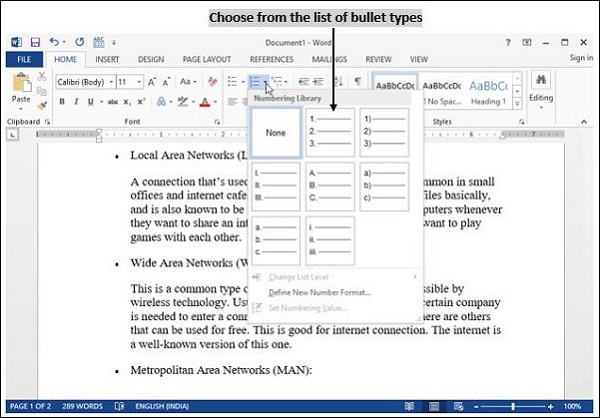
Task: Click the Numbering list icon
Action: [x=255, y=81]
